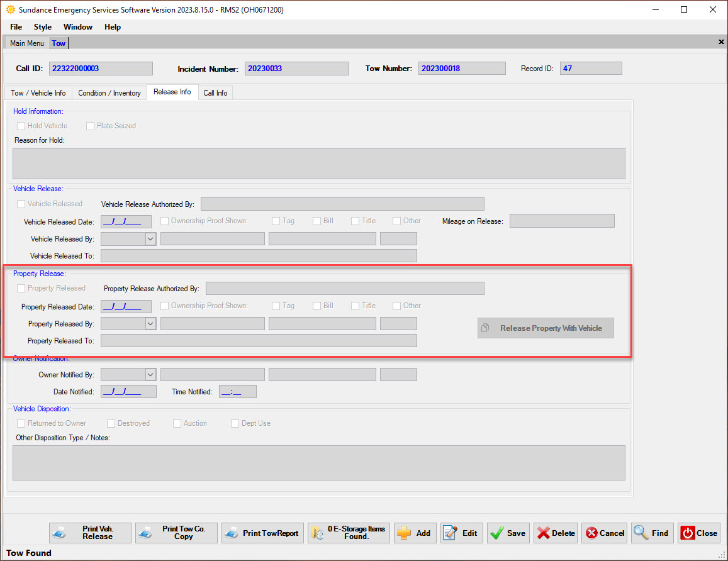Screen dimensions: 728x561
Task: Toggle the Plate Seized checkbox
Action: pos(90,126)
